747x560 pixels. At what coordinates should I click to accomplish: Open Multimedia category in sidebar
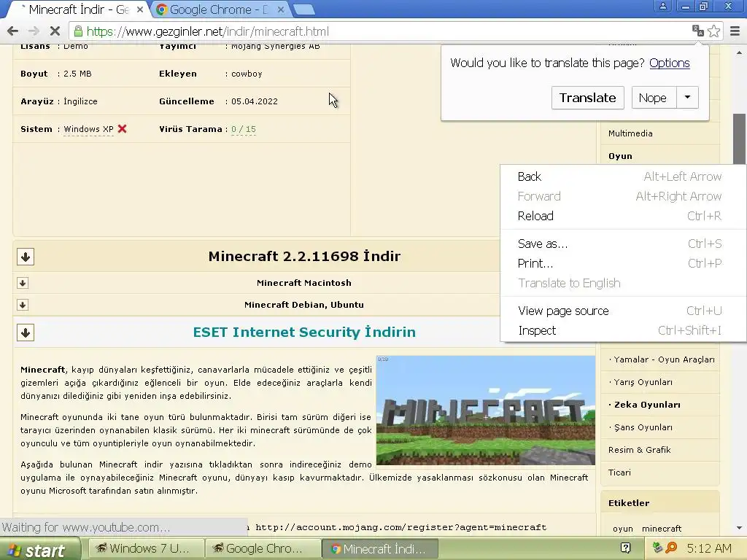[x=630, y=133]
